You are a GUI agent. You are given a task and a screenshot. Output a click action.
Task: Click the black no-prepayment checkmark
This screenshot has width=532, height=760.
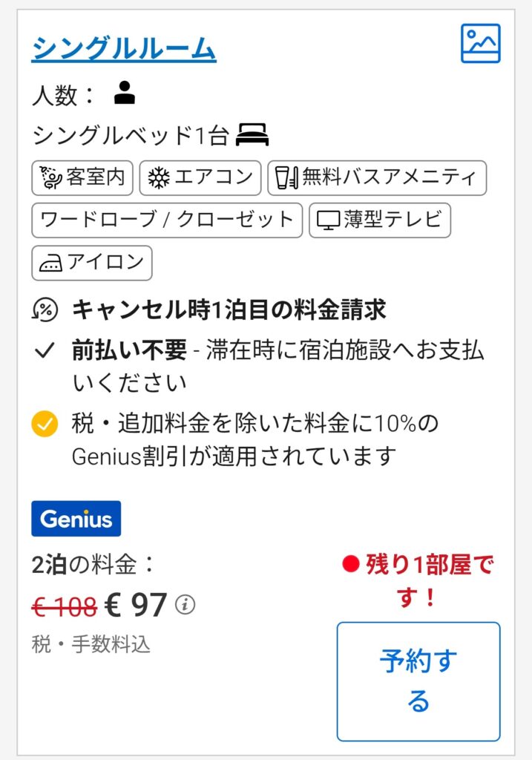[x=45, y=350]
